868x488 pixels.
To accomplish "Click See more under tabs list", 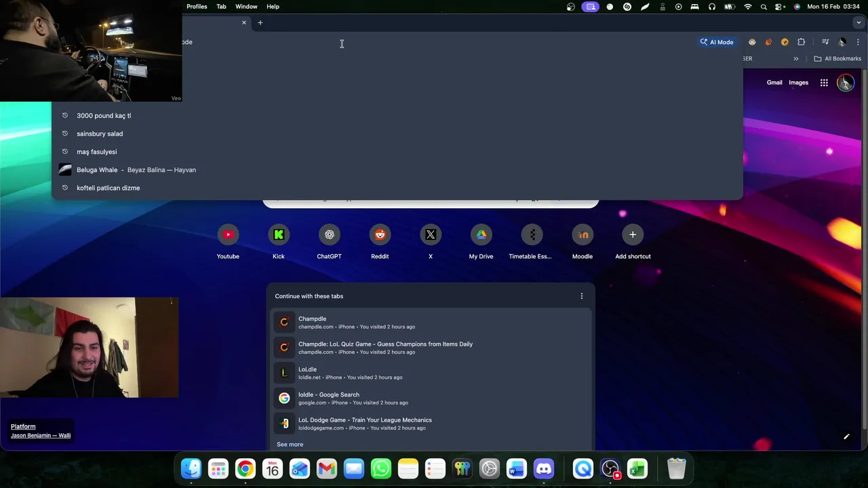I will click(290, 445).
